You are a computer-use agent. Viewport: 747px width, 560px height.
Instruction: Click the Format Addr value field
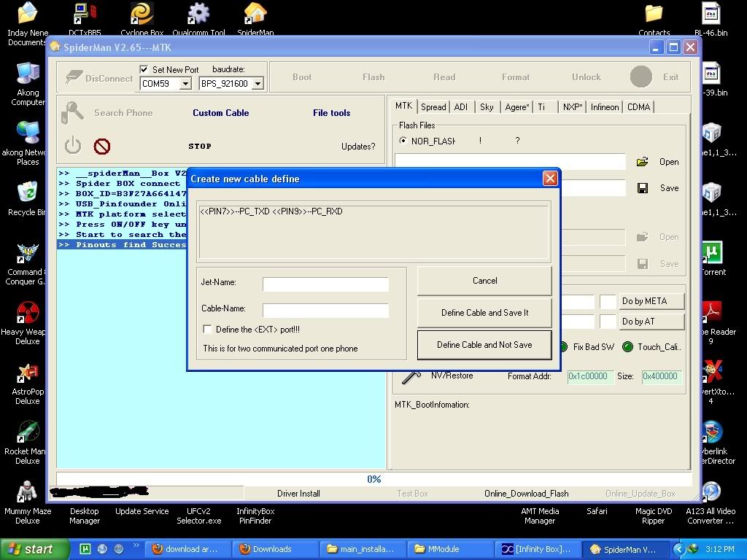point(590,376)
